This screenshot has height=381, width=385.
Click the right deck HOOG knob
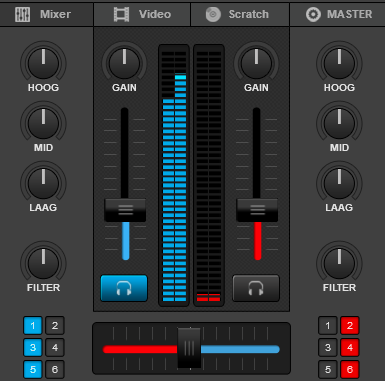coord(339,63)
